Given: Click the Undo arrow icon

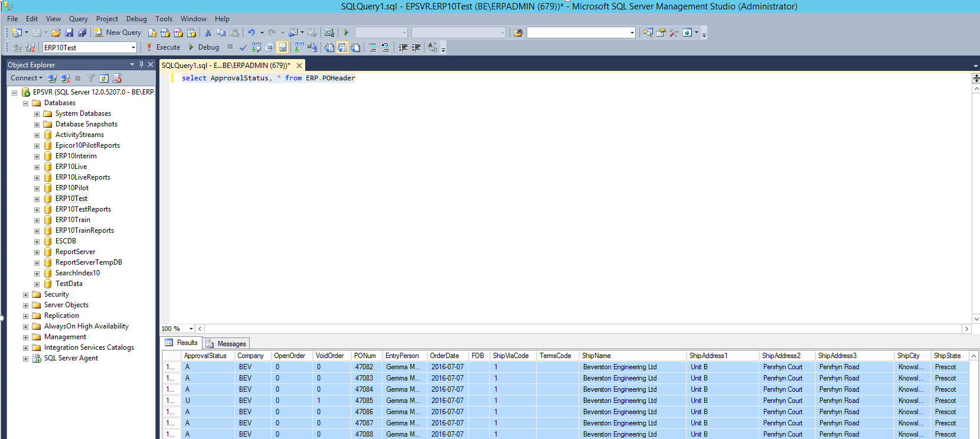Looking at the screenshot, I should pyautogui.click(x=251, y=32).
